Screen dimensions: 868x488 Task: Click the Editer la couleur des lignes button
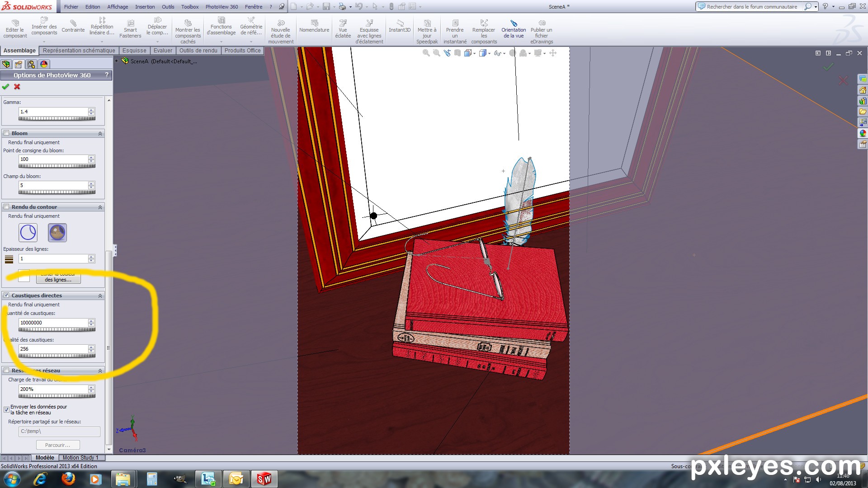point(58,277)
